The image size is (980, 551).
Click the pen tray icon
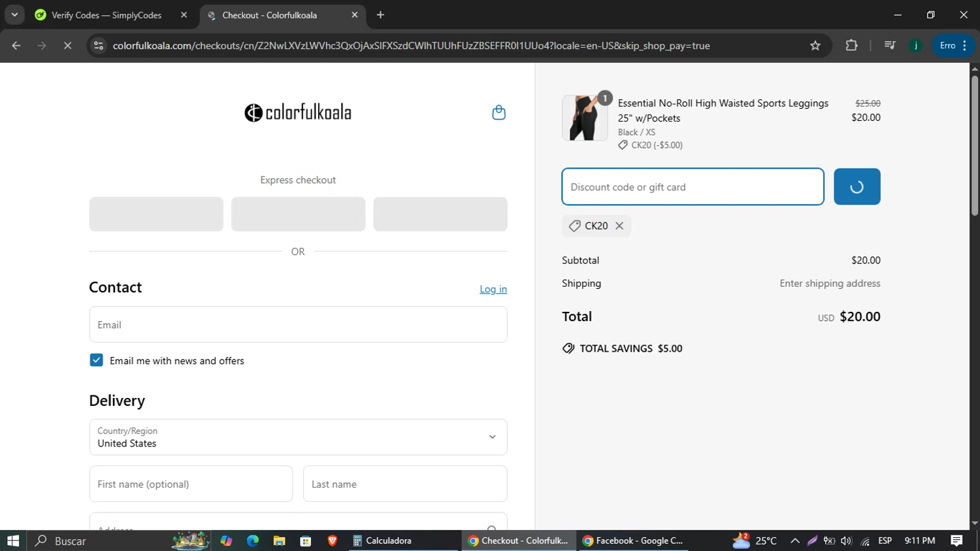(x=812, y=541)
